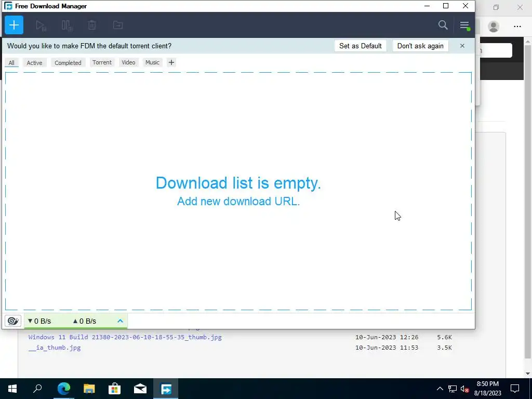Click Set as Default button
Viewport: 532px width, 399px height.
pyautogui.click(x=361, y=46)
